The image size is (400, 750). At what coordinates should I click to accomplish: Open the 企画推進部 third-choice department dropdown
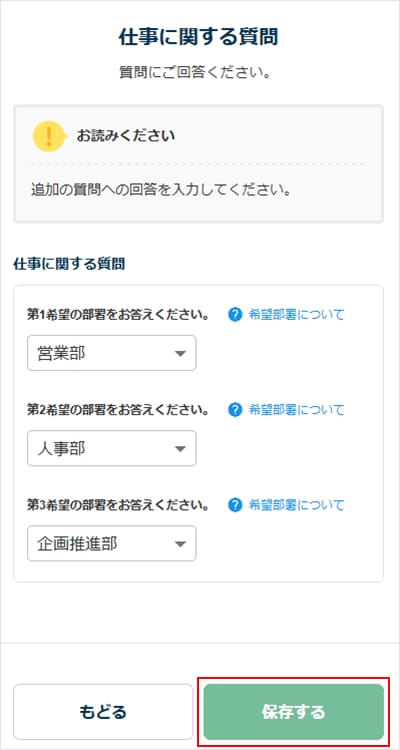(x=111, y=543)
